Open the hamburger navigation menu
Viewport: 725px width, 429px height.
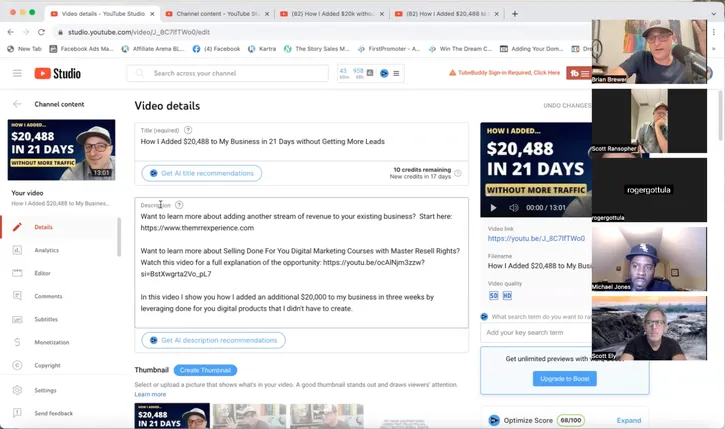pos(17,73)
